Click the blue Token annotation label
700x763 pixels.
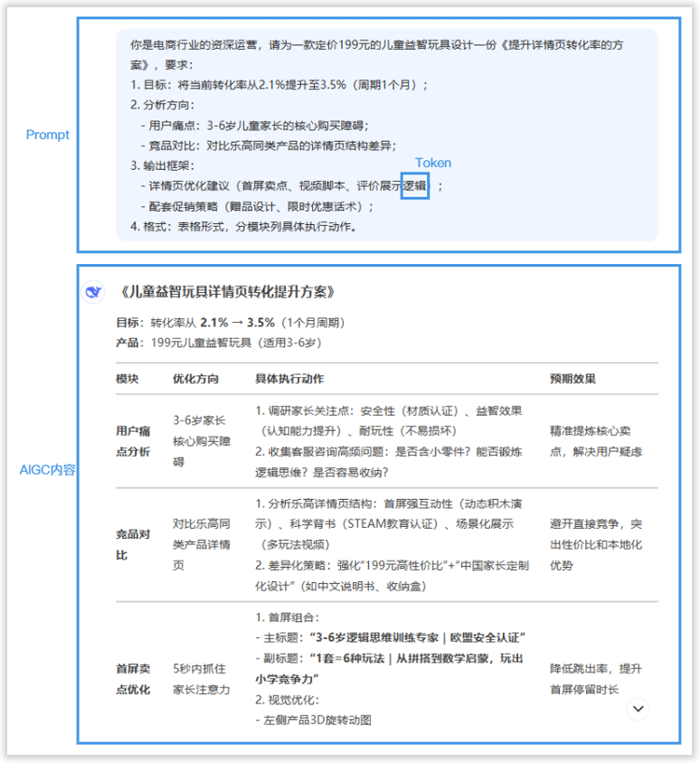point(433,163)
